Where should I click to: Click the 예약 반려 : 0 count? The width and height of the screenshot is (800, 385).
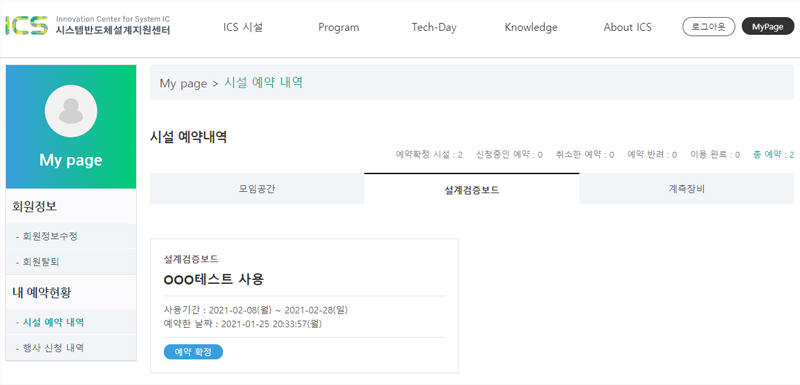(x=652, y=155)
